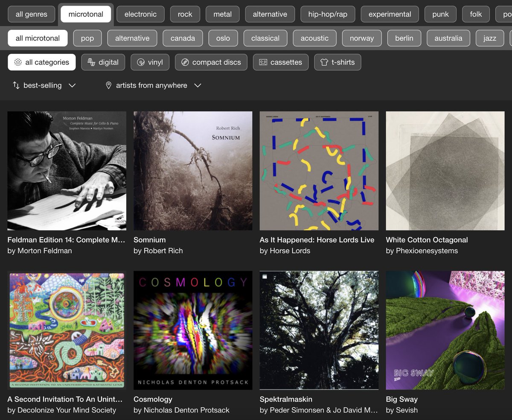Image resolution: width=512 pixels, height=420 pixels.
Task: Click the digital waveform icon
Action: coord(91,62)
